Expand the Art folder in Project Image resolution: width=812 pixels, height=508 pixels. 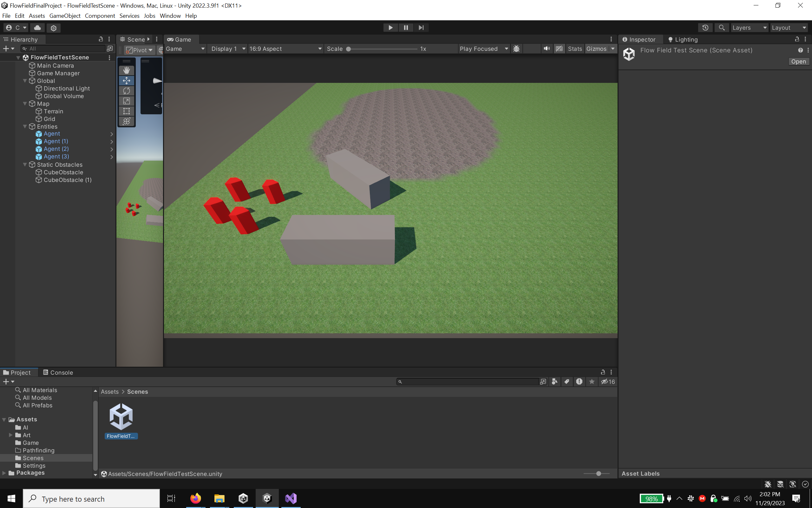(x=11, y=435)
